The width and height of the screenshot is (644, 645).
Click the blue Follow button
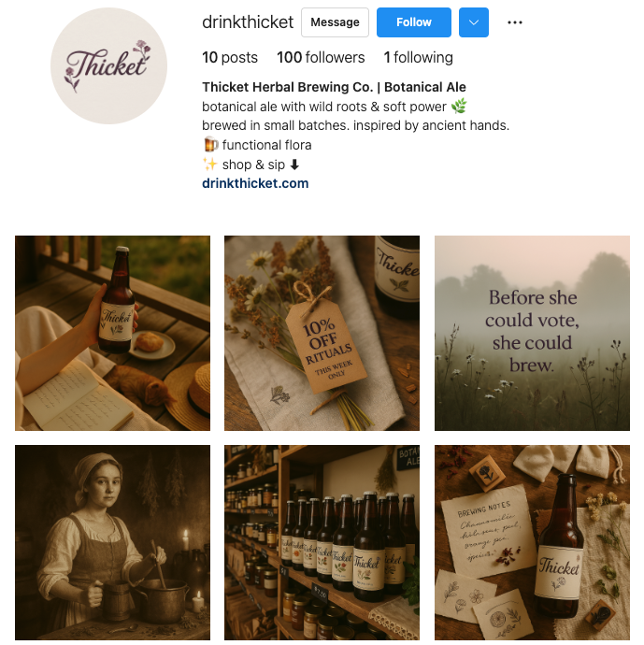click(414, 22)
